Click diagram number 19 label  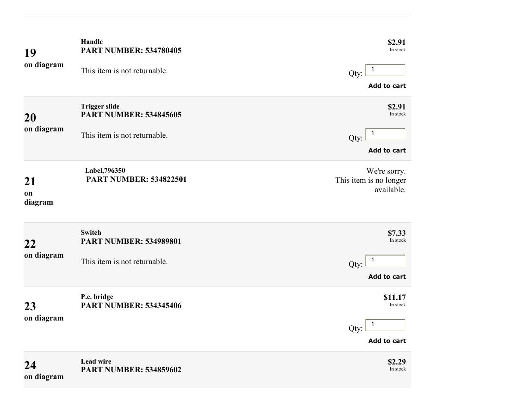(30, 53)
